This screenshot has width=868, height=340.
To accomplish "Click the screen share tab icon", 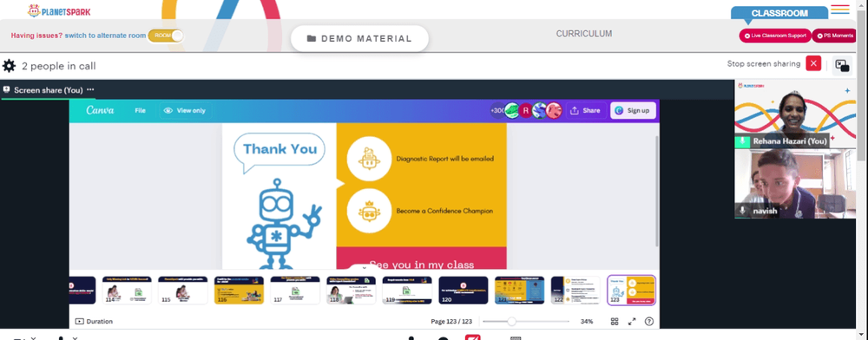I will (7, 89).
